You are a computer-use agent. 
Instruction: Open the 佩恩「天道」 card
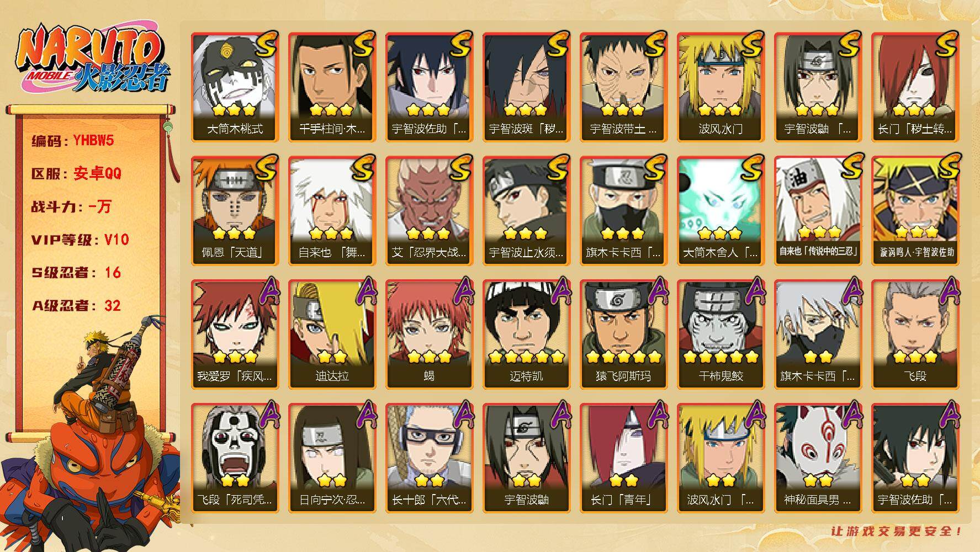coord(235,211)
